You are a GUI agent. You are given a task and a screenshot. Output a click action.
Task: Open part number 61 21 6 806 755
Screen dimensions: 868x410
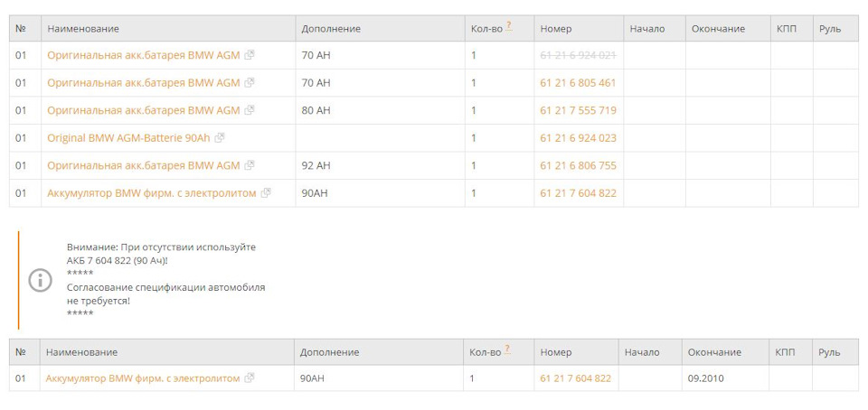click(x=578, y=165)
